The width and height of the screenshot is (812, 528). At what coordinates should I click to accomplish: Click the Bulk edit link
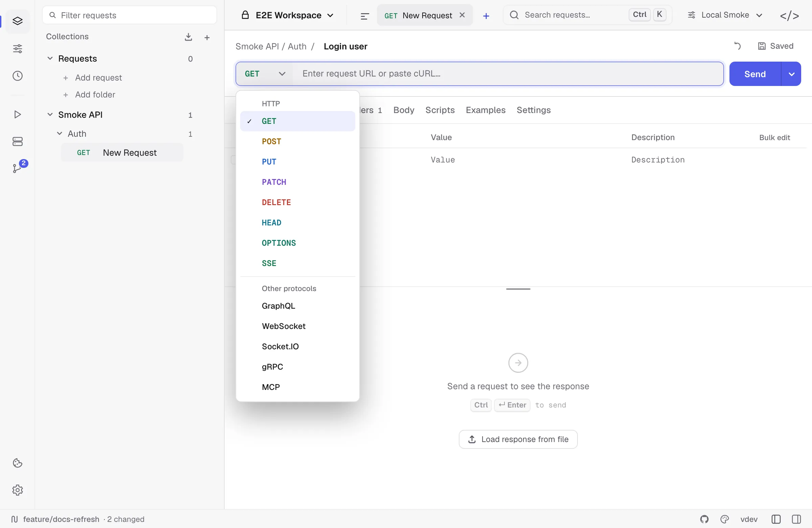(x=774, y=137)
